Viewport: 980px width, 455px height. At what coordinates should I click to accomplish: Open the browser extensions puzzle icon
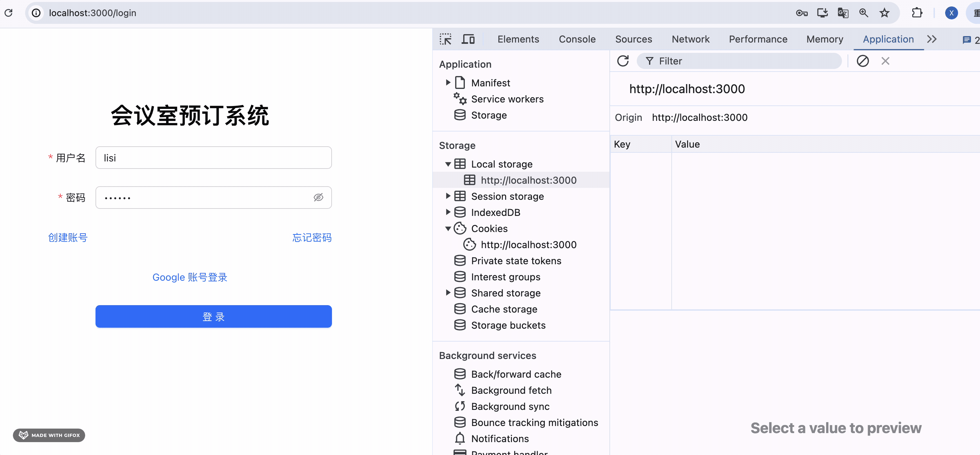point(917,13)
